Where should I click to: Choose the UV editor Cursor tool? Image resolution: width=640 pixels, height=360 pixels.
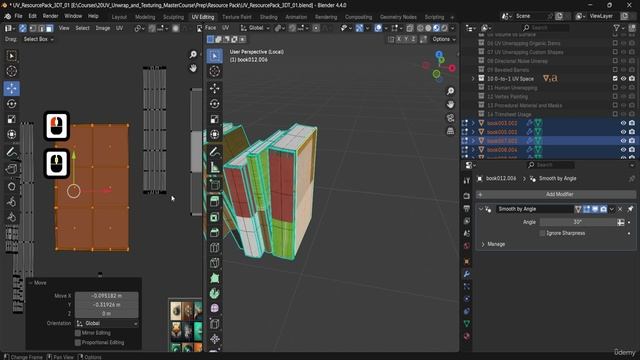[11, 71]
